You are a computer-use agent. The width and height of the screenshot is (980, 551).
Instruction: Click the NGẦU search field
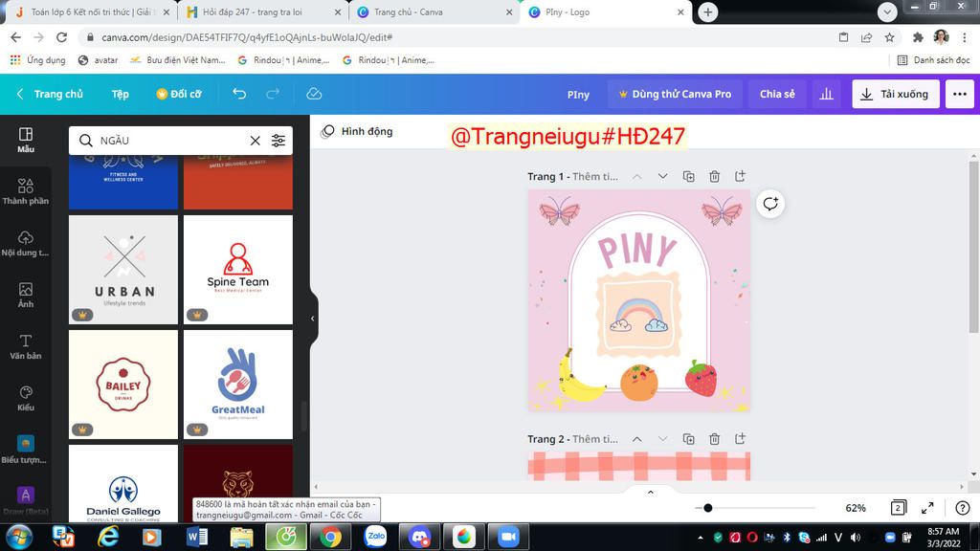click(x=168, y=141)
